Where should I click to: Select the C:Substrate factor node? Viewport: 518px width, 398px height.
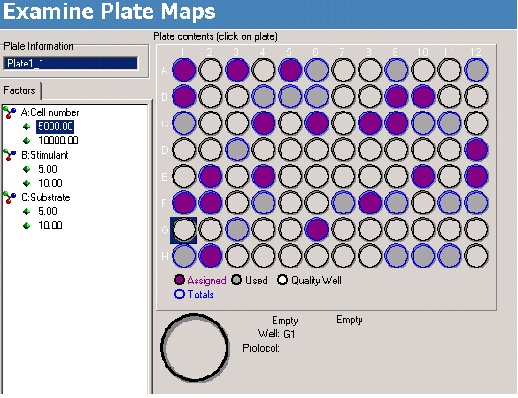pos(46,198)
